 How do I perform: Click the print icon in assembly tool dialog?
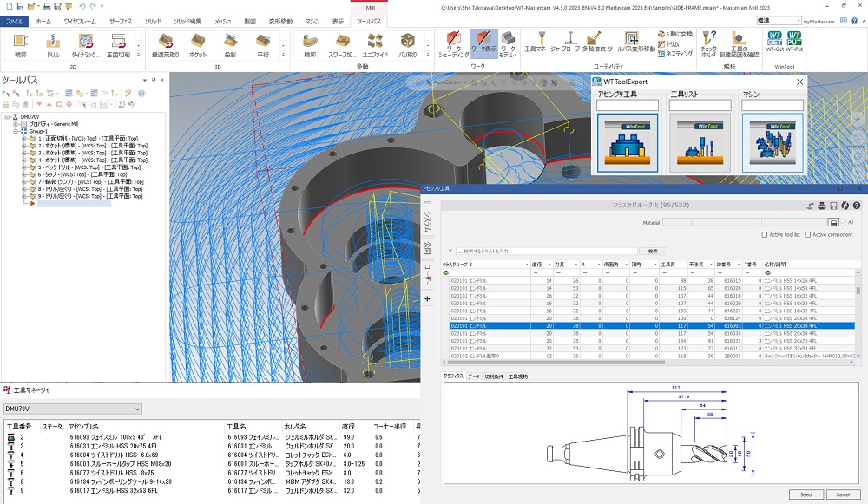click(x=822, y=206)
